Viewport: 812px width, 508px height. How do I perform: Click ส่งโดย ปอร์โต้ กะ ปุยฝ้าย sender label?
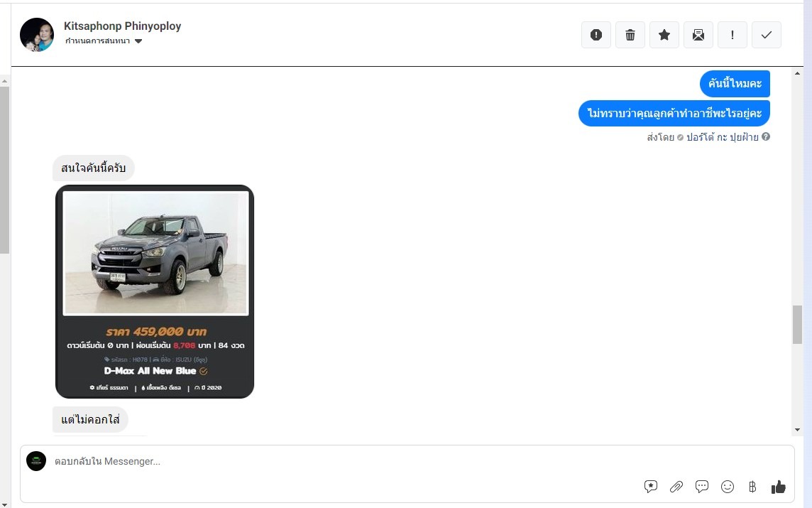703,137
